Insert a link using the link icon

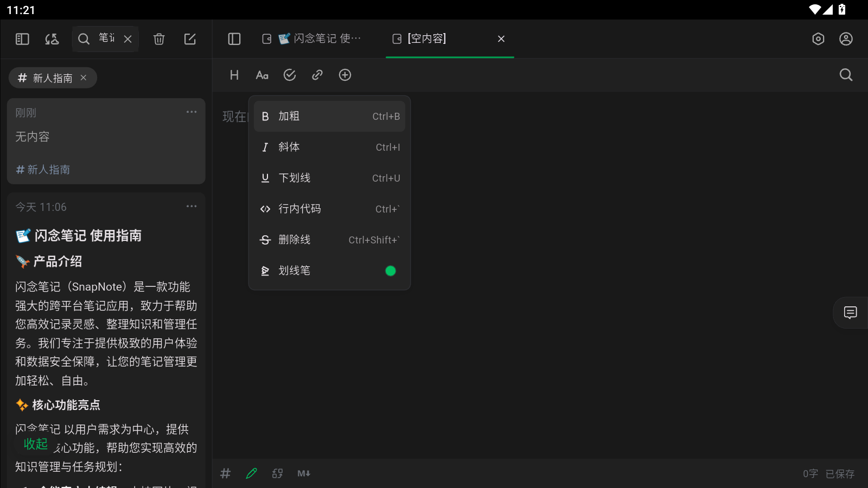click(x=317, y=75)
